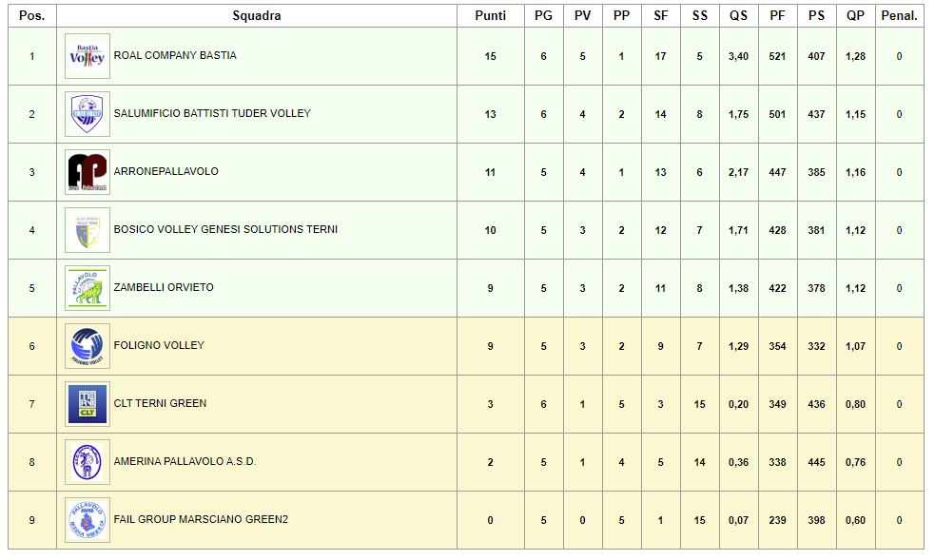
Task: Select the Fail Group Marsciano Green2 logo
Action: click(x=88, y=520)
